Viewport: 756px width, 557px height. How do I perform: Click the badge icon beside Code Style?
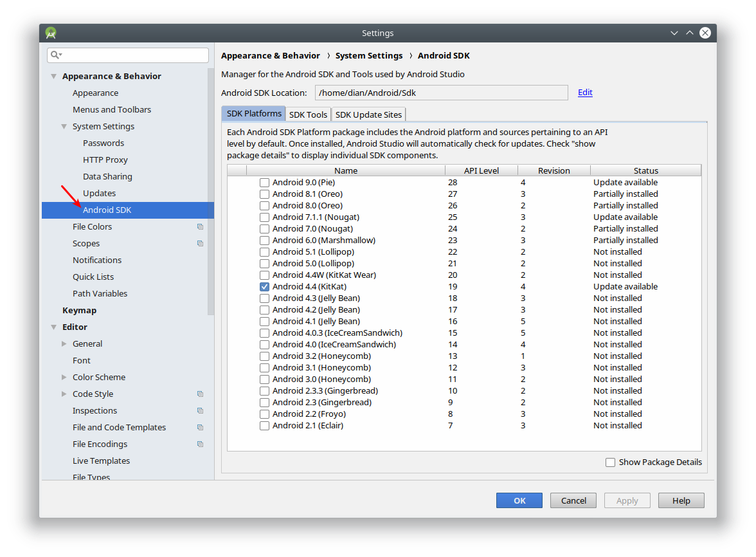(x=200, y=394)
